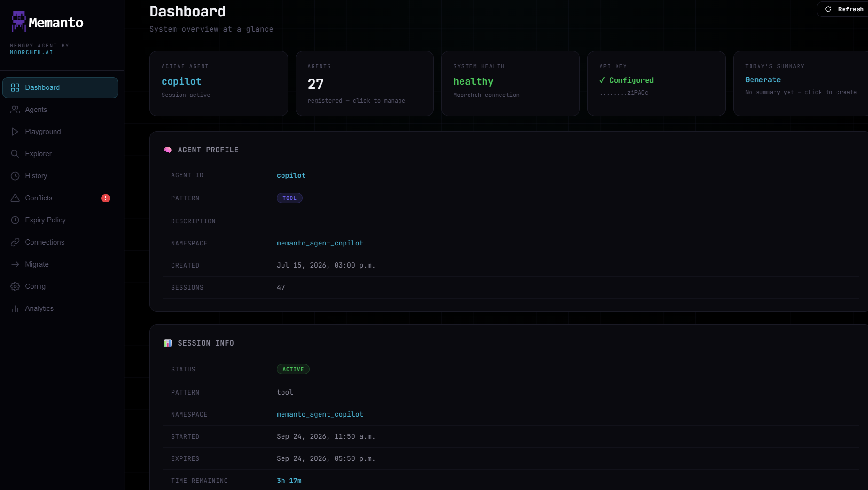Click the sessions count 47
The width and height of the screenshot is (868, 490).
pos(281,287)
